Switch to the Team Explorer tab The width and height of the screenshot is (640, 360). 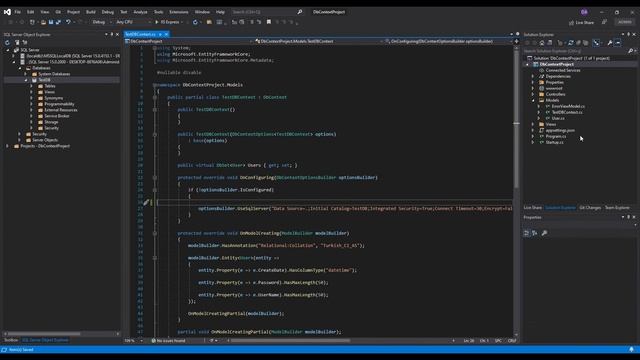pos(617,208)
